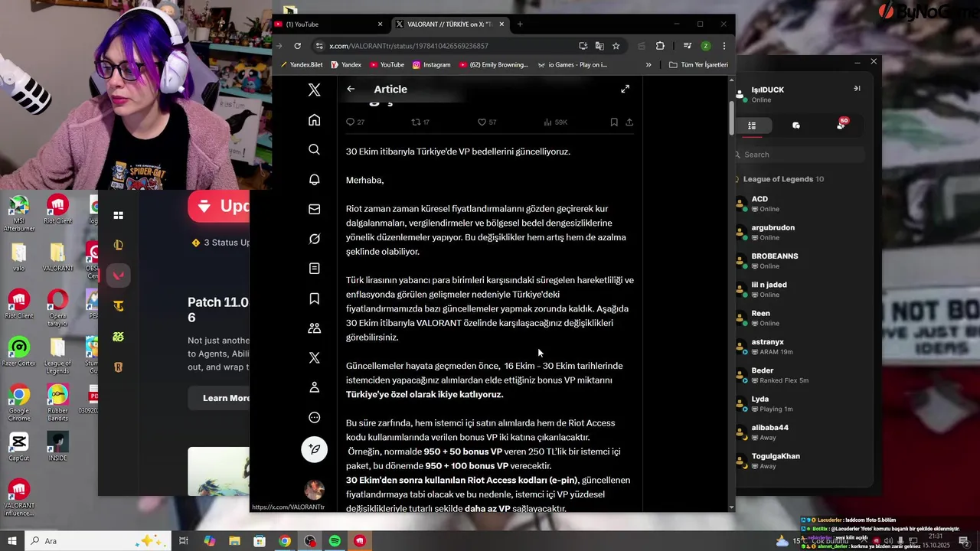980x551 pixels.
Task: Open X notifications bell
Action: 314,179
